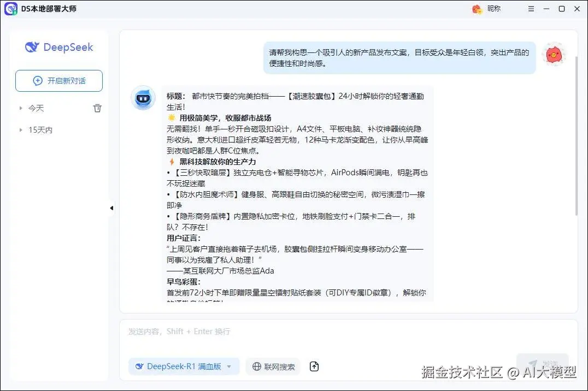Click the user's pig emoji avatar

tap(554, 55)
